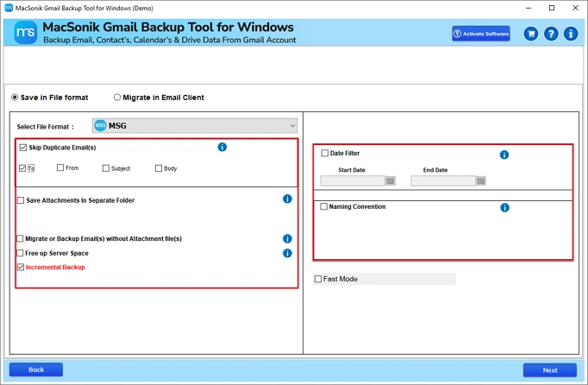Click the MSG format icon in dropdown
Image resolution: width=588 pixels, height=385 pixels.
click(x=100, y=126)
